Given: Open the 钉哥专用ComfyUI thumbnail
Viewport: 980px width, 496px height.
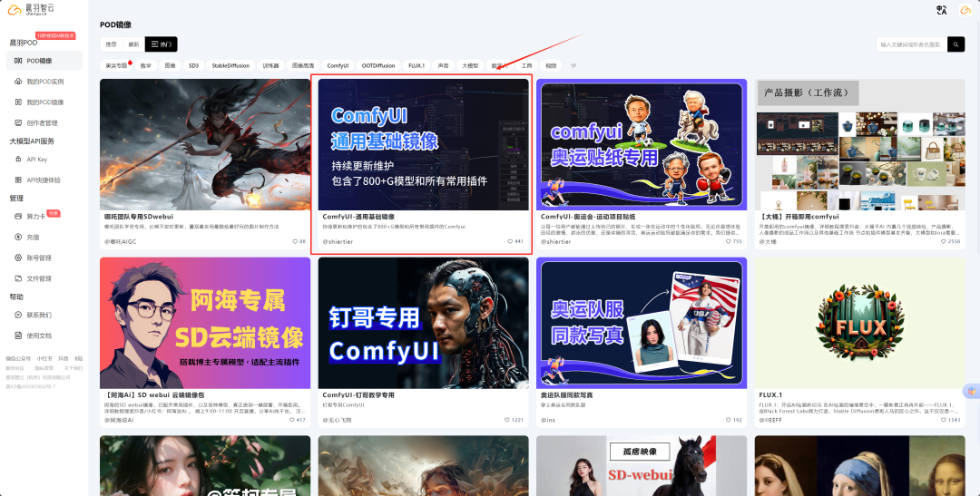Looking at the screenshot, I should (x=423, y=323).
